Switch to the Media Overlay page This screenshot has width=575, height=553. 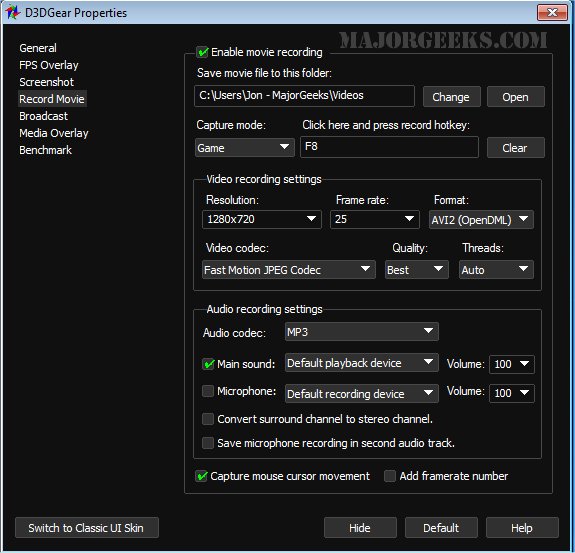[54, 133]
